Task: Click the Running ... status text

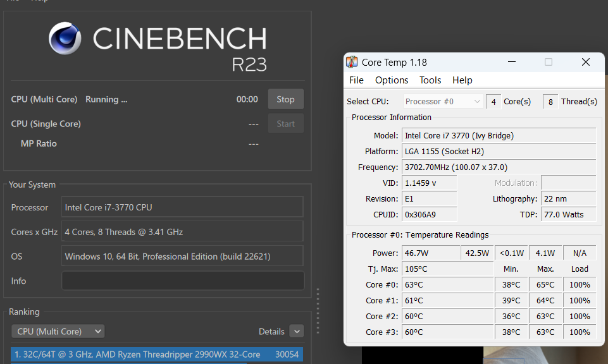Action: (x=106, y=99)
